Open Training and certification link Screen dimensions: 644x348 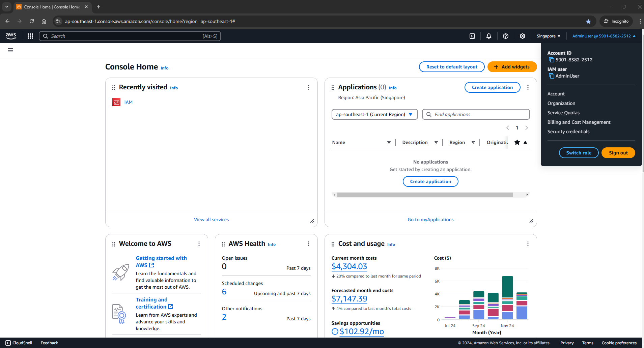pos(154,303)
